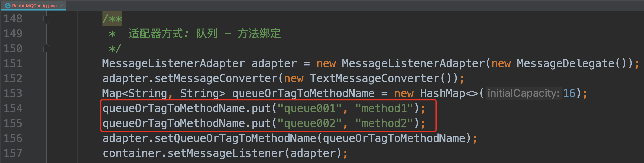Click the setMessageListener method on line 157
Viewport: 644px width, 163px height.
pyautogui.click(x=225, y=153)
